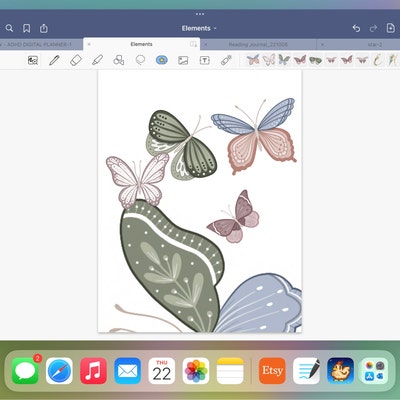The image size is (400, 400).
Task: Select the Laser pointer tool
Action: tap(226, 60)
